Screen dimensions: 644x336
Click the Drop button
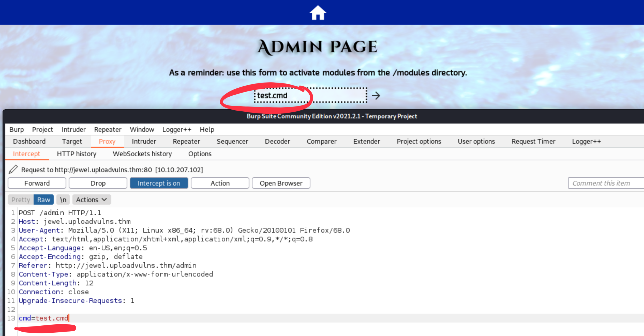coord(98,183)
